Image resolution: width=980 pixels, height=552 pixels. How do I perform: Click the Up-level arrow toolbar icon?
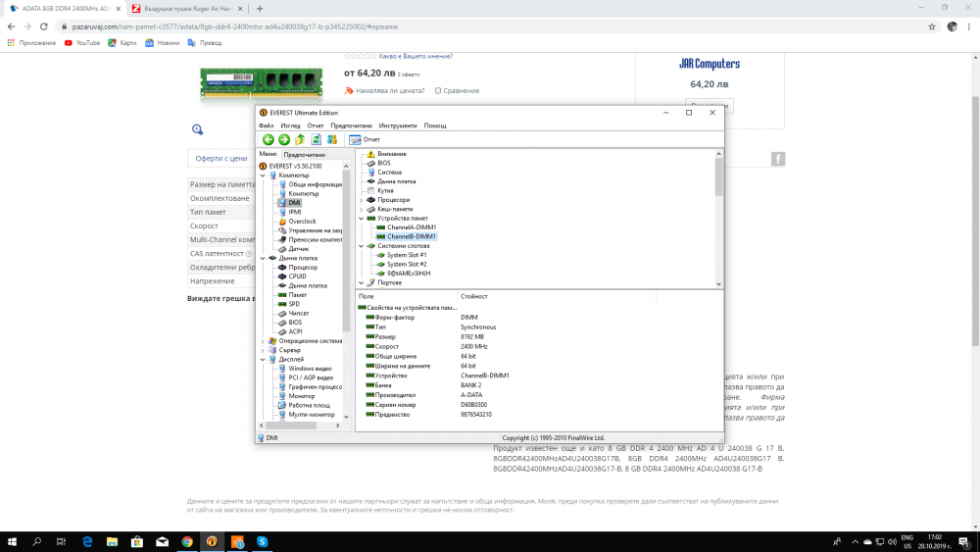click(x=300, y=139)
